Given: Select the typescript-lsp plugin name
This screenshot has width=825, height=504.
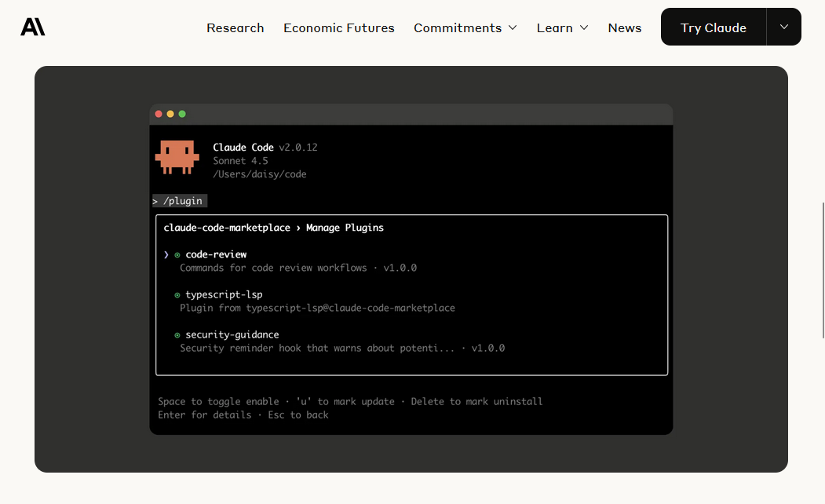Looking at the screenshot, I should point(224,294).
